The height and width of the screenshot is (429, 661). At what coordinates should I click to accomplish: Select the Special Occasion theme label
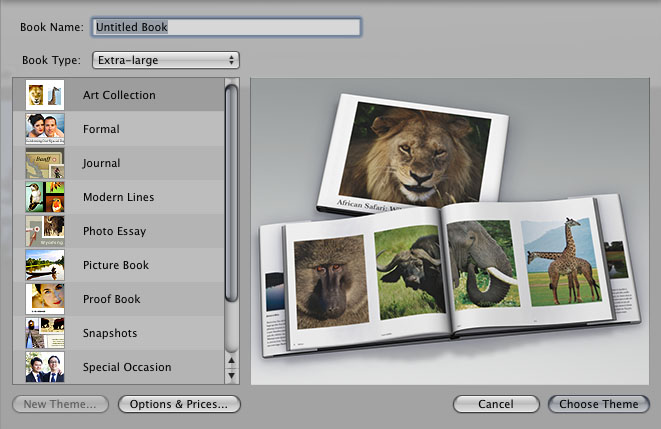127,367
